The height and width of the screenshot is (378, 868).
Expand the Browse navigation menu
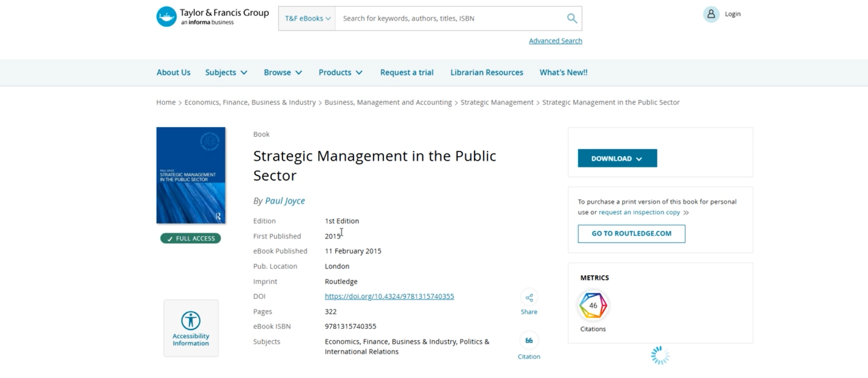coord(282,72)
